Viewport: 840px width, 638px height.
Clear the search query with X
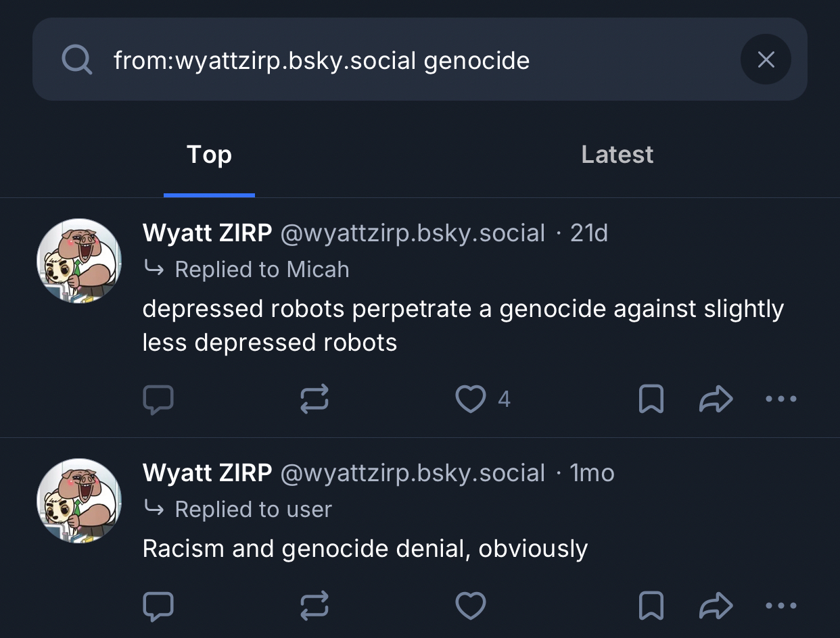coord(766,60)
